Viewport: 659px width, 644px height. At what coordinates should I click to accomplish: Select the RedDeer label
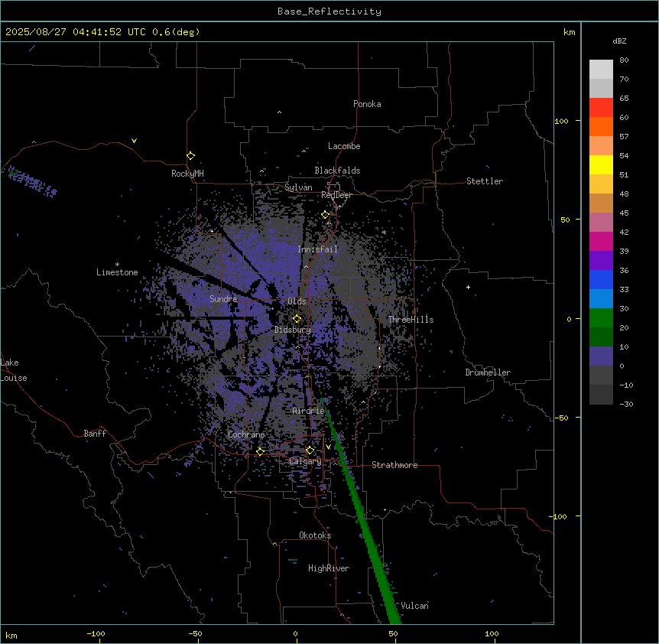pos(336,195)
